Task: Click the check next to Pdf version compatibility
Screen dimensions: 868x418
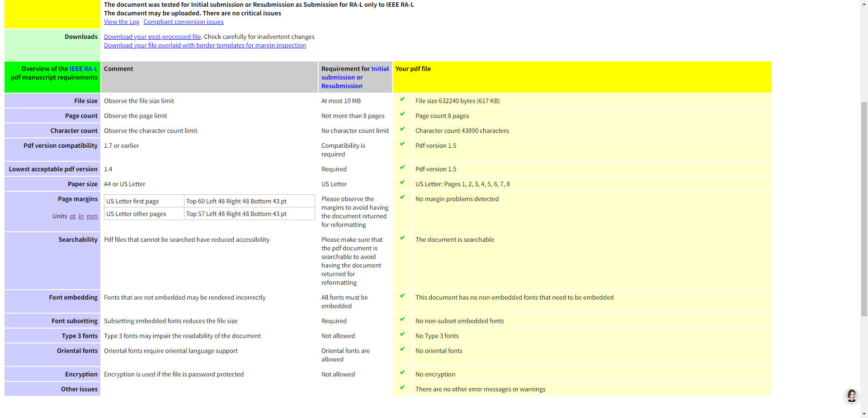Action: [x=402, y=144]
